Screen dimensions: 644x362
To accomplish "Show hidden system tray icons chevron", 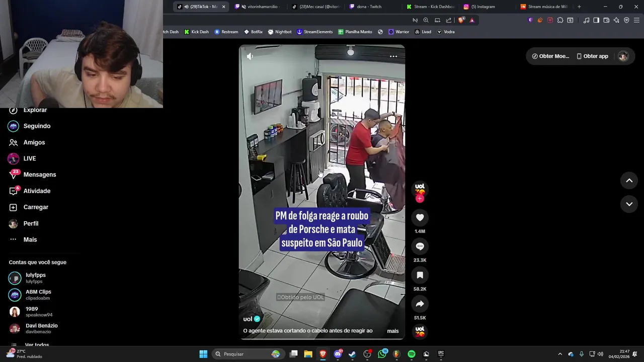I will [560, 354].
